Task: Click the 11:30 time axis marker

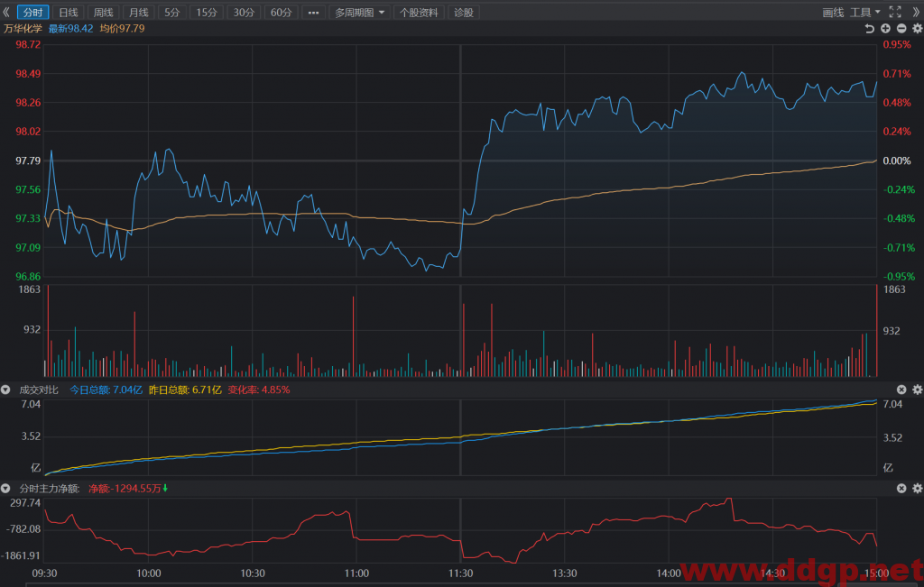Action: click(x=461, y=573)
